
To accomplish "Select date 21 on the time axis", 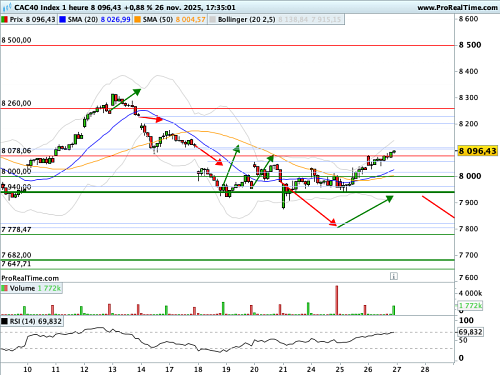I will [x=283, y=369].
